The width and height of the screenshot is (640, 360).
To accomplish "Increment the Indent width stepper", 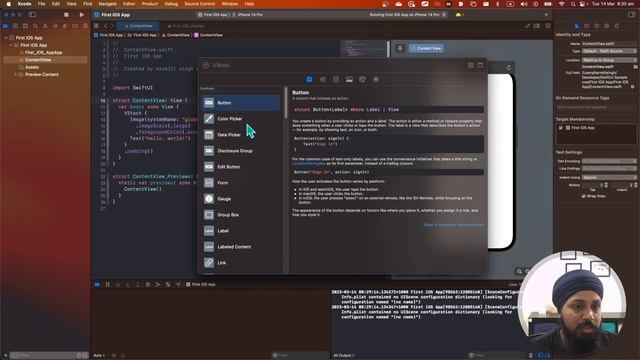I will tap(636, 184).
